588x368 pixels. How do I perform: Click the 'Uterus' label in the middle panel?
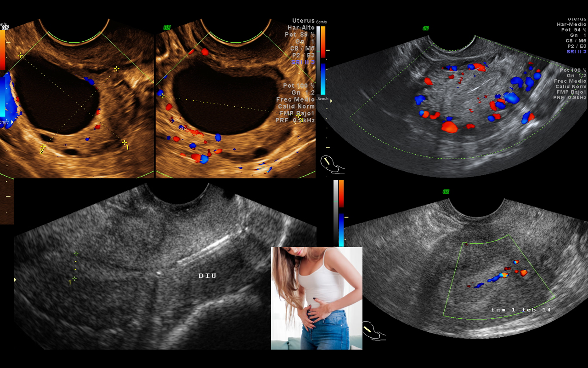pos(304,21)
